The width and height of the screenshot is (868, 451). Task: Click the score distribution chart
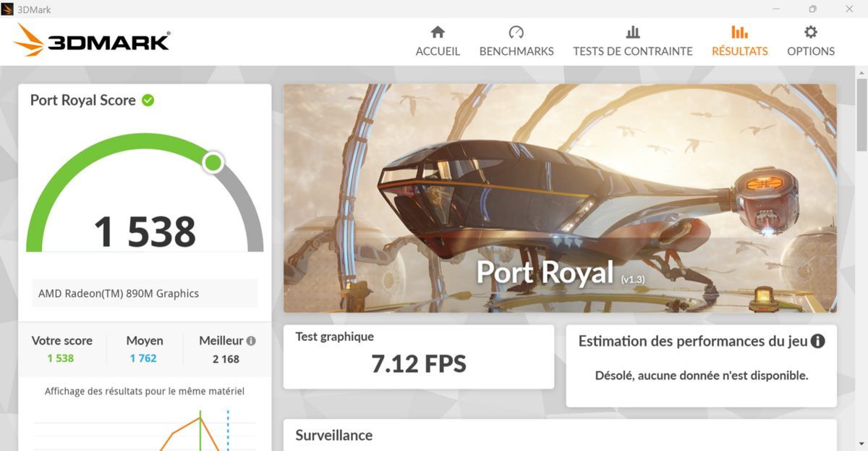click(145, 429)
